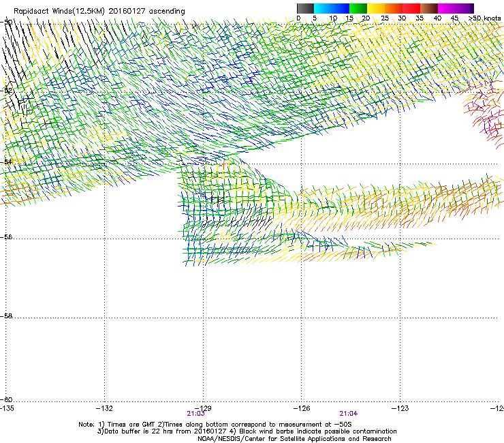Viewport: 504px width, 443px height.
Task: Click the legend label '35'
Action: point(420,18)
